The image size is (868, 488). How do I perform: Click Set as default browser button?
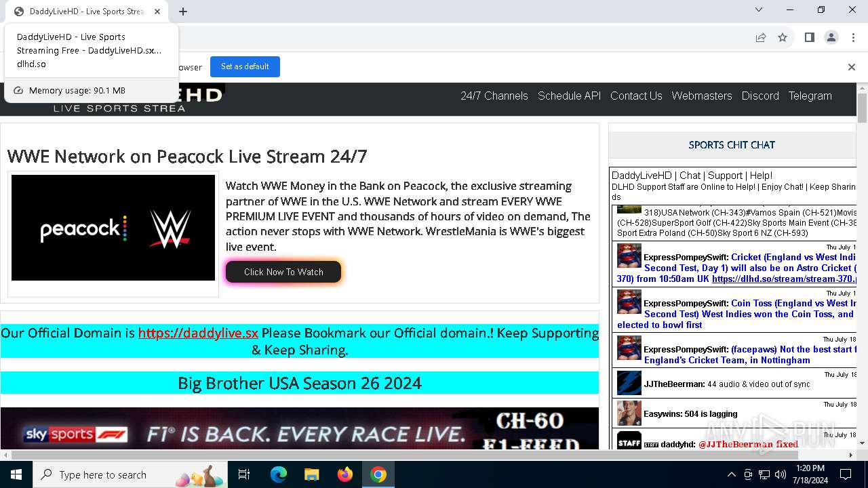click(x=245, y=66)
